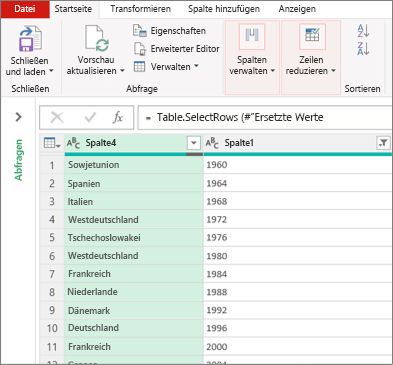Select the Frankreich cell in row 7
393x365 pixels.
[x=134, y=274]
